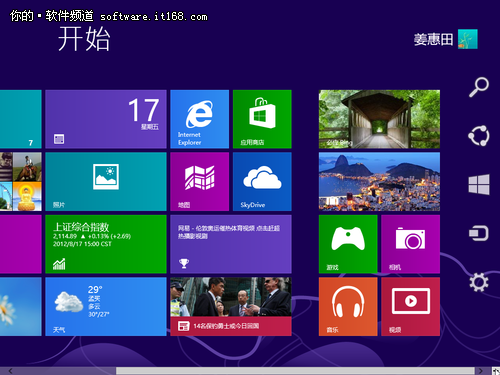This screenshot has width=500, height=375.
Task: Open the magenta tile below the People tile
Action: [21, 244]
